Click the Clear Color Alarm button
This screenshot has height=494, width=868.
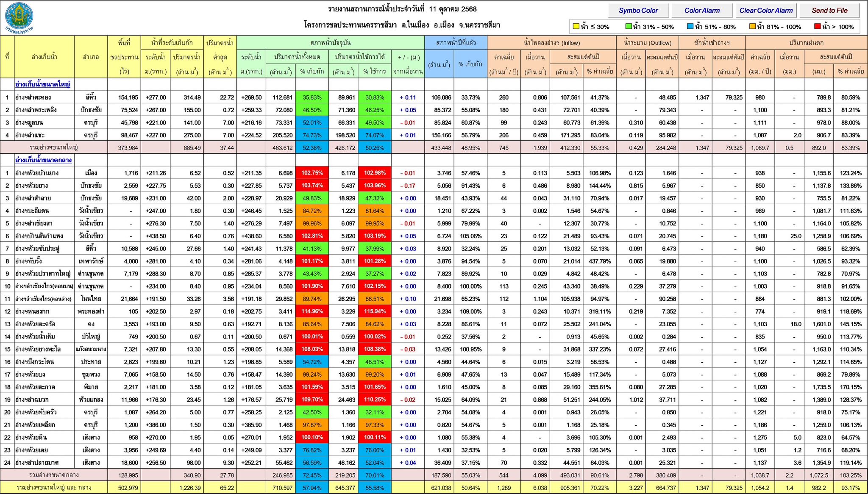(766, 11)
